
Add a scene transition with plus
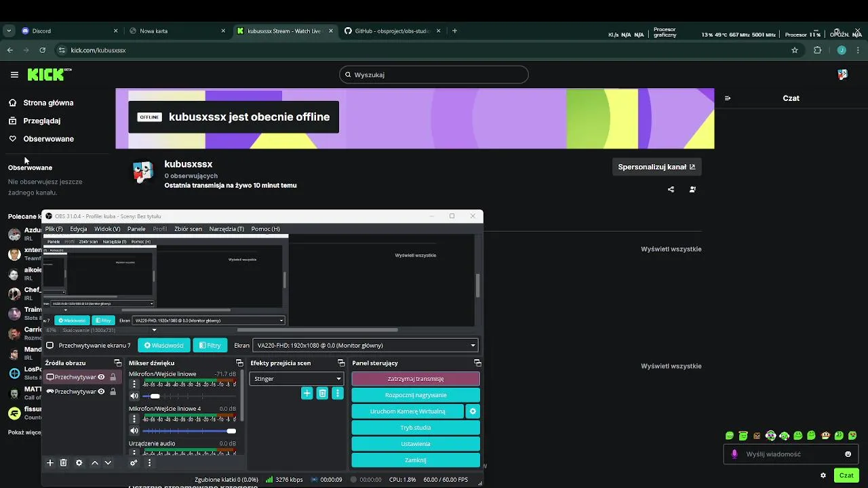(x=307, y=393)
